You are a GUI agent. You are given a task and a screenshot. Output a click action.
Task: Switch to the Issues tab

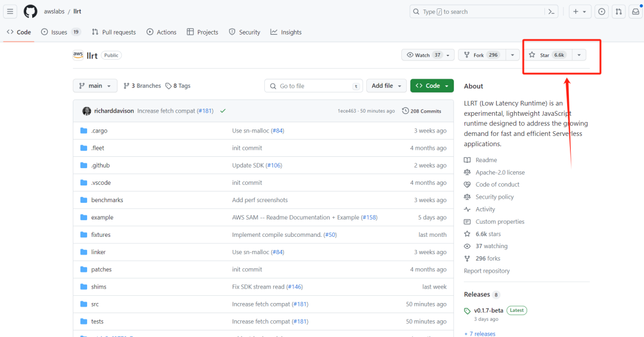click(x=61, y=32)
